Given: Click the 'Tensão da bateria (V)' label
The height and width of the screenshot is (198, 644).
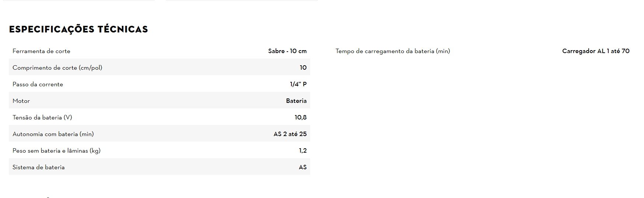Looking at the screenshot, I should (42, 118).
